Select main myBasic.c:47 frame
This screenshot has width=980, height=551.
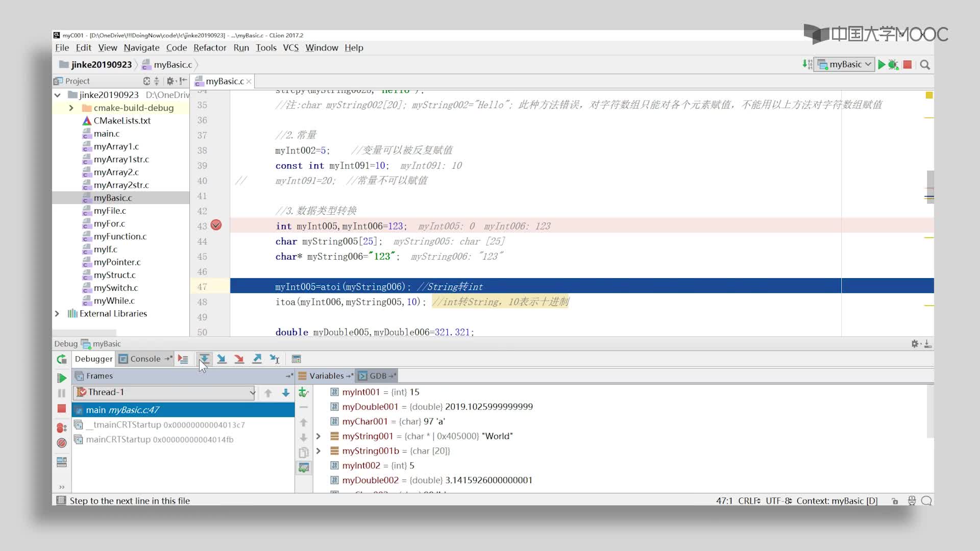coord(183,410)
